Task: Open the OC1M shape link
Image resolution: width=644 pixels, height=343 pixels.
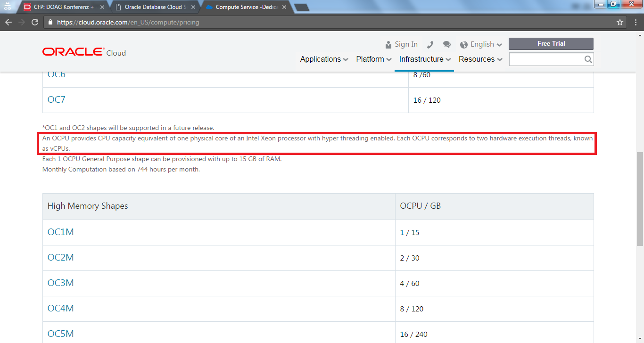Action: (x=60, y=232)
